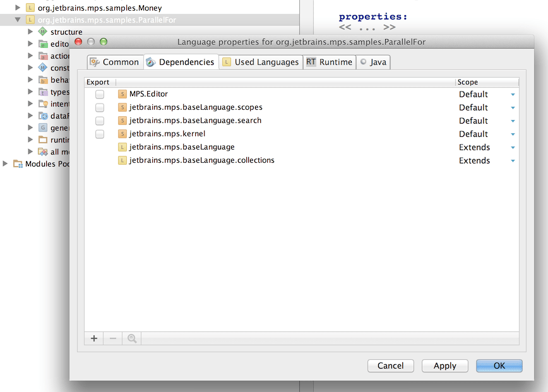The width and height of the screenshot is (548, 392).
Task: Click the baseLanguage.collections language icon
Action: 122,160
